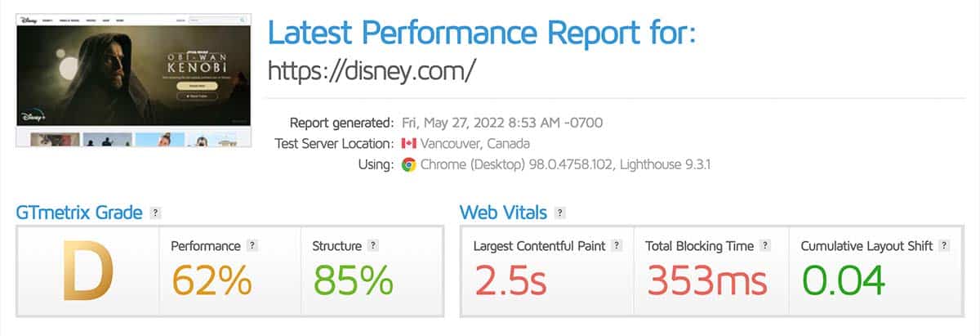This screenshot has height=336, width=980.
Task: Click the help icon beside GTmetrix Grade
Action: point(155,213)
